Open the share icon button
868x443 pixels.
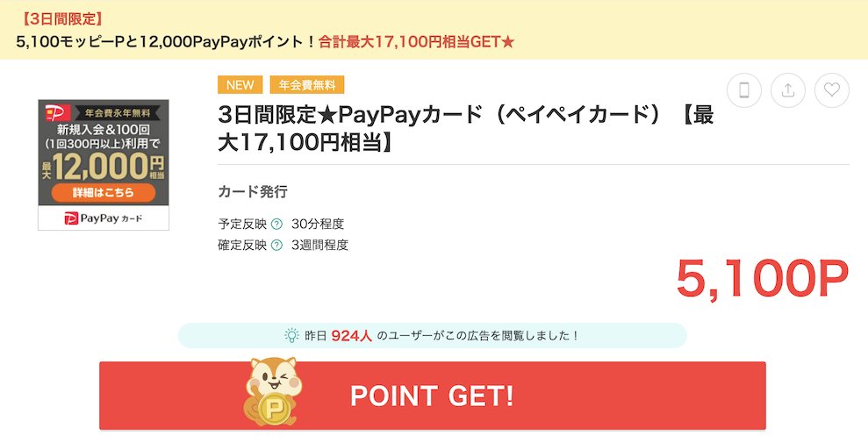pyautogui.click(x=788, y=90)
